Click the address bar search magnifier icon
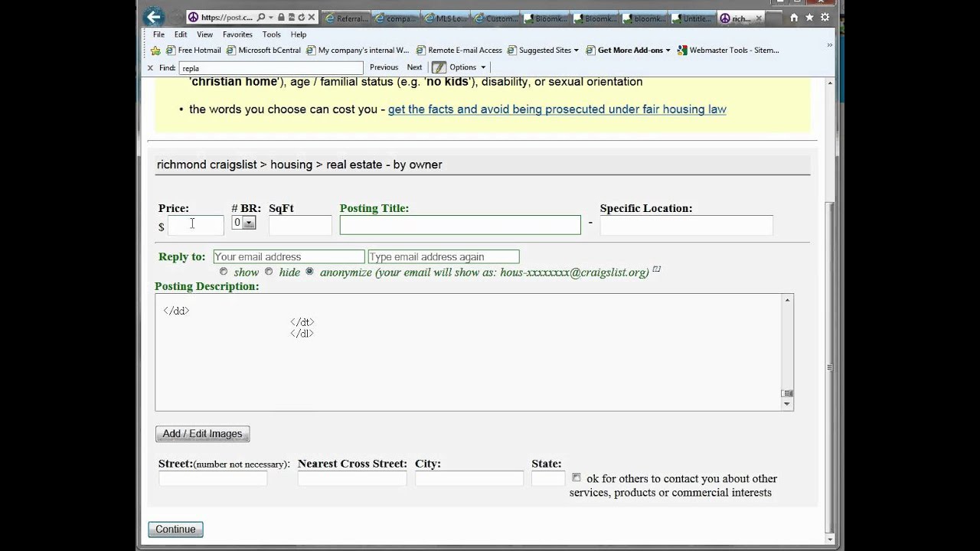Screen dimensions: 980x551 (261, 18)
